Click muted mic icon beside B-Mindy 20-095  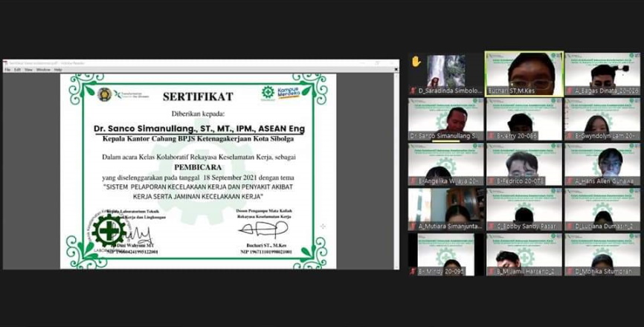pos(413,272)
